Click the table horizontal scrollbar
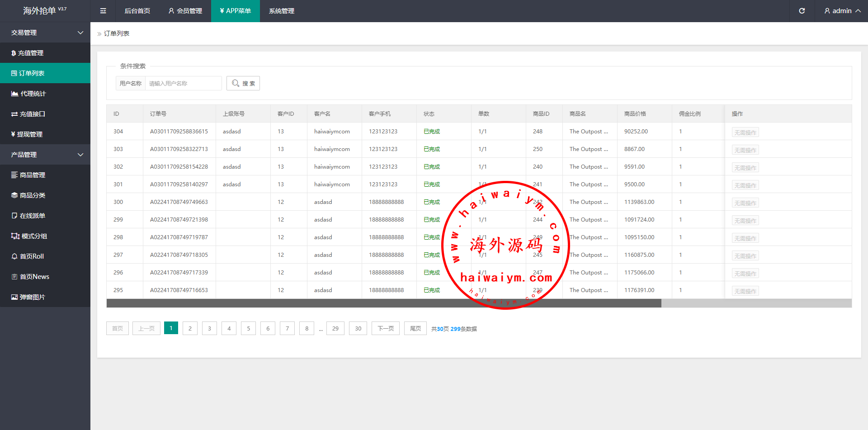Image resolution: width=868 pixels, height=430 pixels. pyautogui.click(x=383, y=303)
